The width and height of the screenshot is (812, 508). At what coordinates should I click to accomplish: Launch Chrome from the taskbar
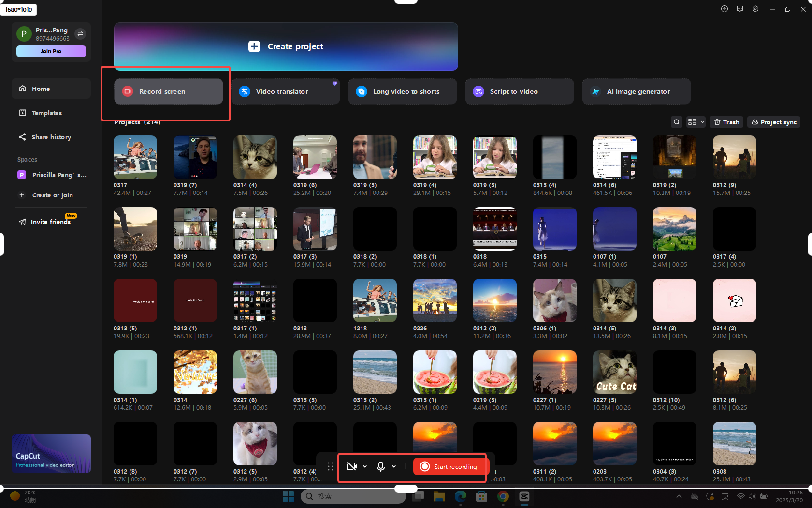pyautogui.click(x=503, y=496)
